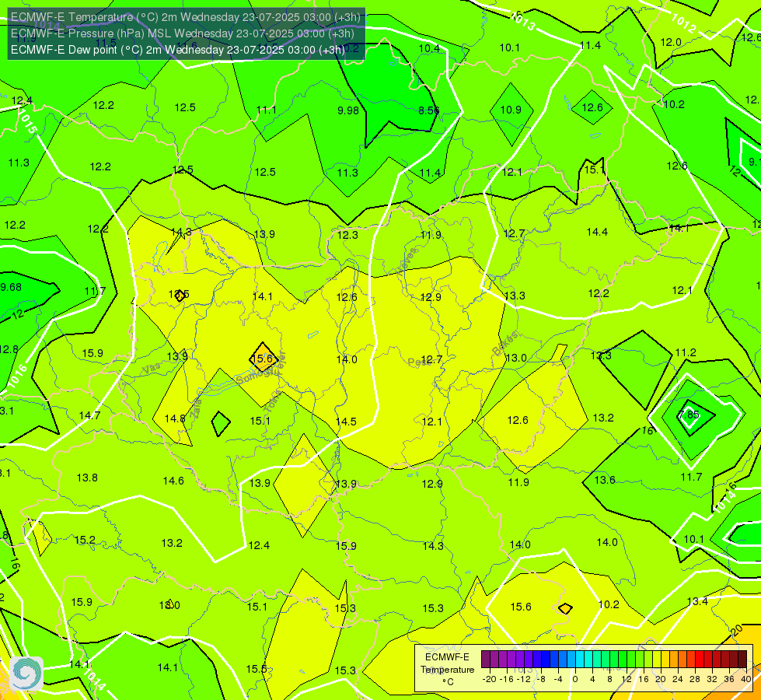The image size is (761, 700).
Task: Click the 14.6 temperature value
Action: pos(173,481)
